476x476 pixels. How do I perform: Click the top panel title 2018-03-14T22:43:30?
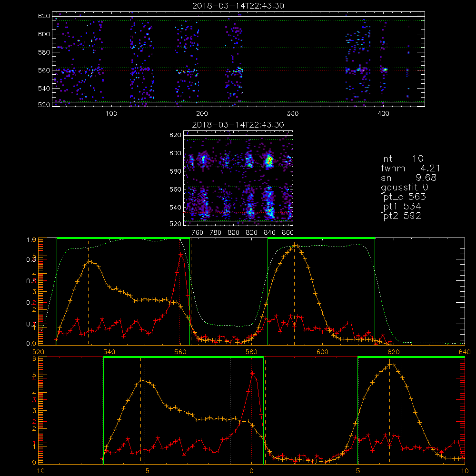tap(238, 6)
